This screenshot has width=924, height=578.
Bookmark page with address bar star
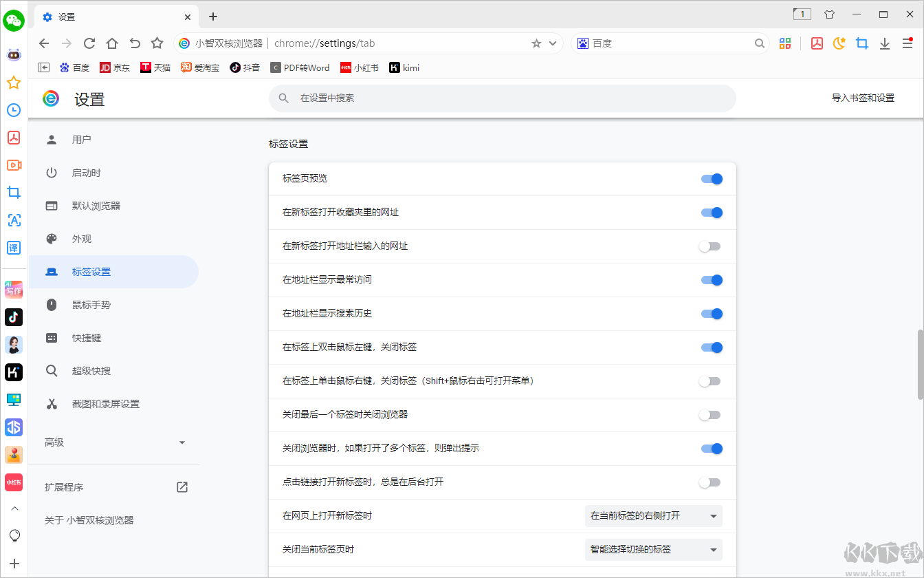pyautogui.click(x=536, y=43)
